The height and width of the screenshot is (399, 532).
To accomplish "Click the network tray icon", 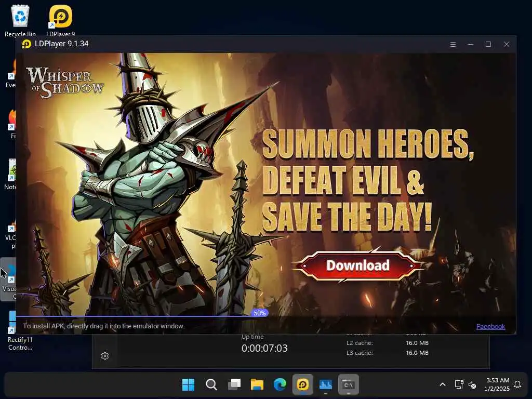I will pos(459,384).
